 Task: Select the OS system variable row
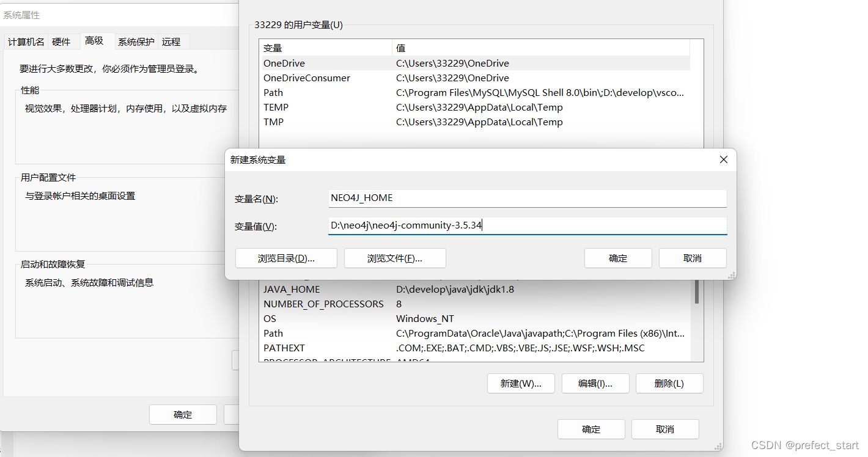click(x=474, y=318)
